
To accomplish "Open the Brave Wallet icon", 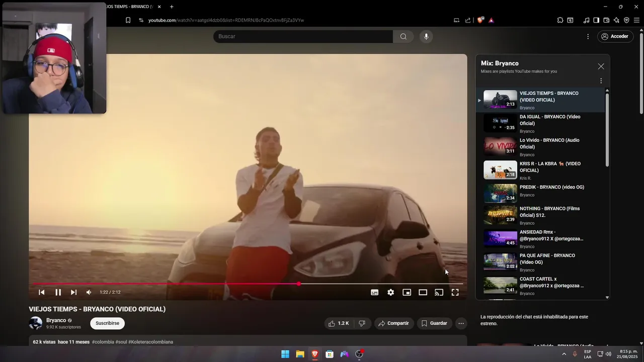I will (606, 20).
